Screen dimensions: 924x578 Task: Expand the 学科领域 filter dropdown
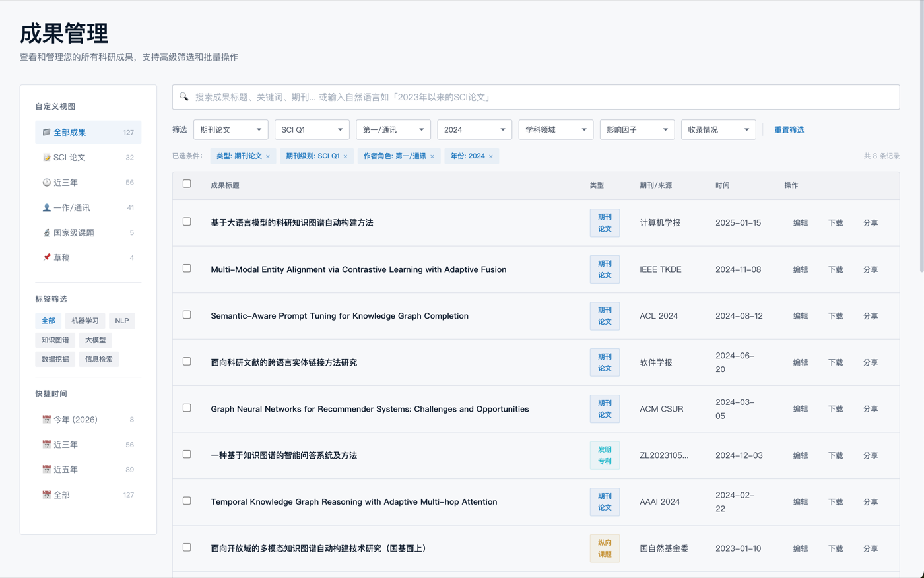556,129
